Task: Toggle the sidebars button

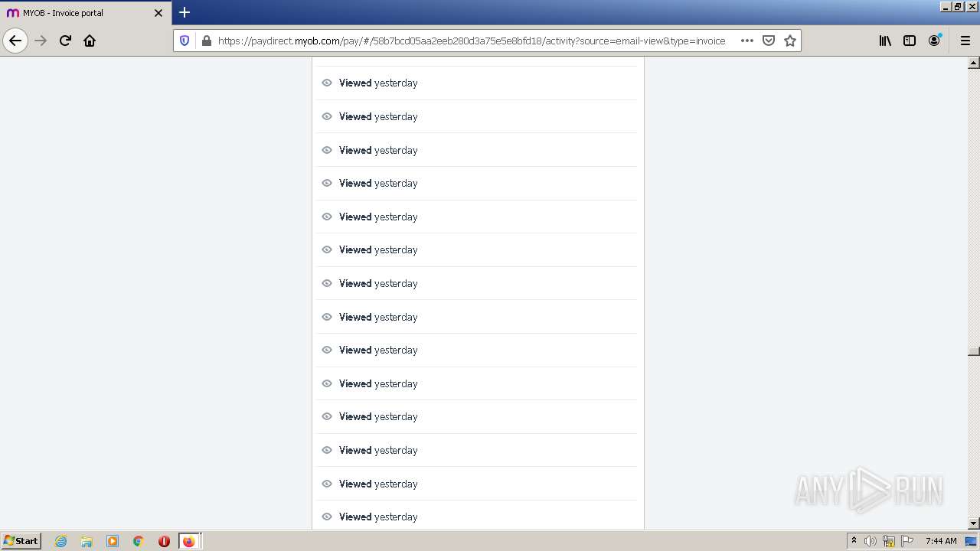Action: tap(910, 41)
